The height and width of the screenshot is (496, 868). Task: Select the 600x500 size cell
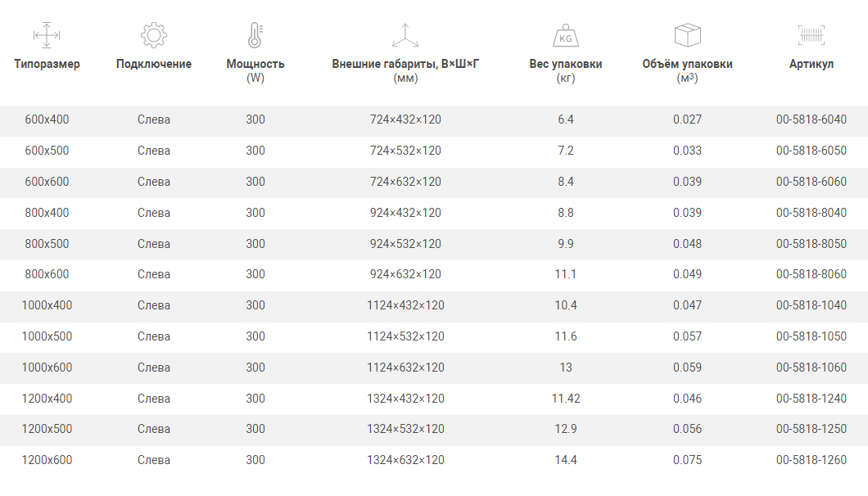pyautogui.click(x=47, y=151)
